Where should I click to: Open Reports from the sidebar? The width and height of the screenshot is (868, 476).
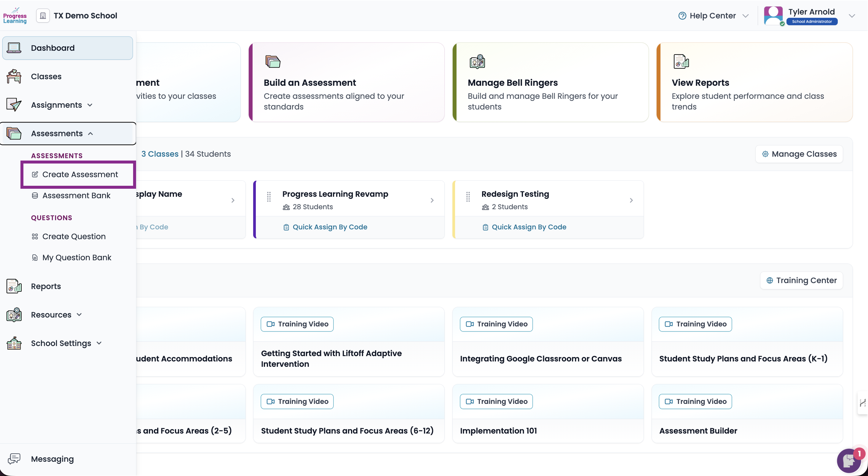67,286
